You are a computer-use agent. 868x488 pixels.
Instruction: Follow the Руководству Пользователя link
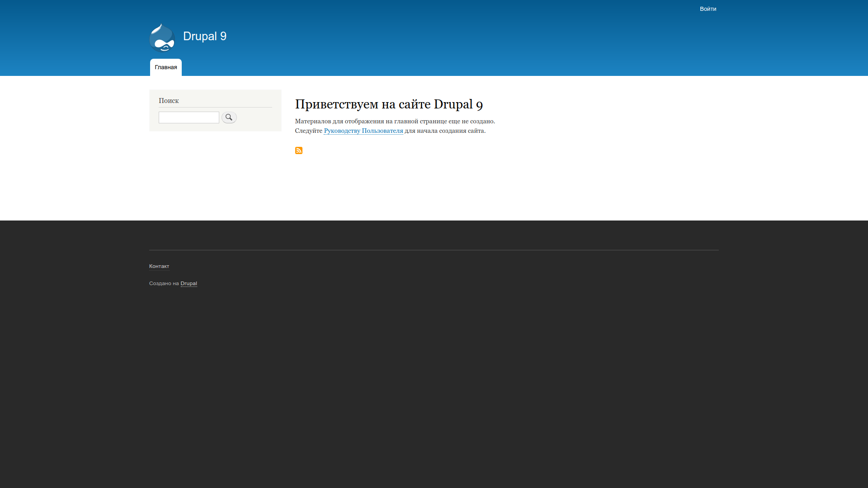pyautogui.click(x=363, y=131)
